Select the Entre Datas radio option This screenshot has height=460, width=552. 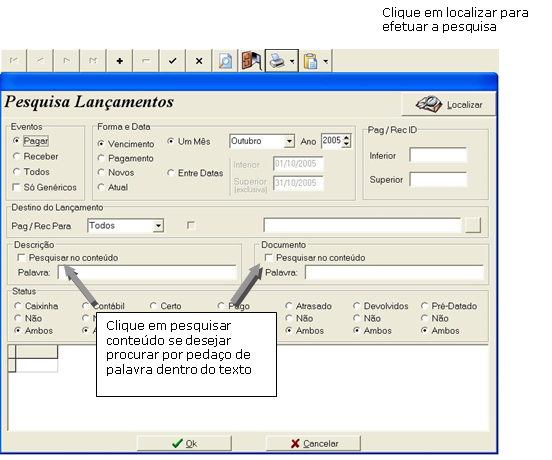171,173
